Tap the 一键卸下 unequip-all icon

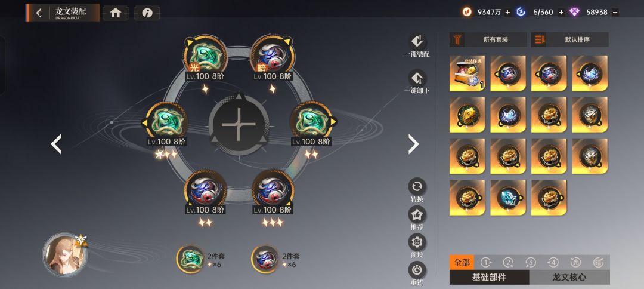tap(417, 78)
